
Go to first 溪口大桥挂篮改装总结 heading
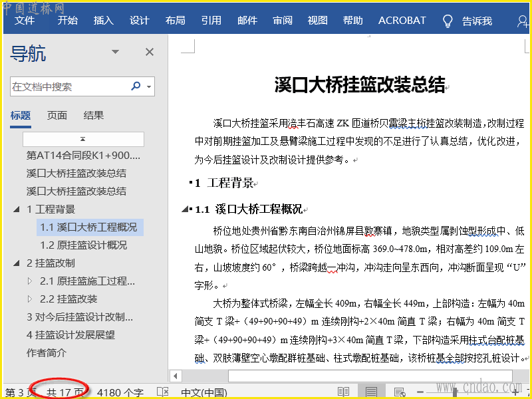tap(76, 174)
